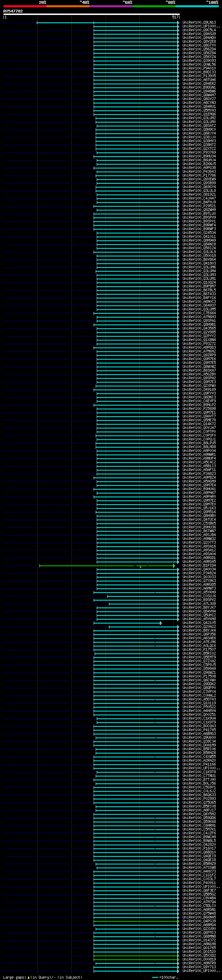
Task: Select the UniRef100_Q10119 label
Action: [x=199, y=703]
